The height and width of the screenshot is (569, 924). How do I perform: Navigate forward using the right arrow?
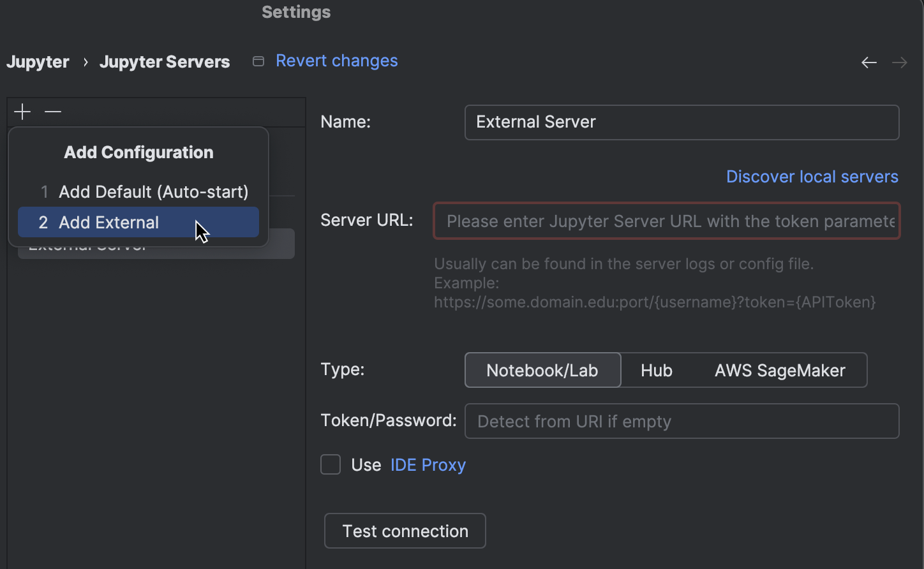[x=900, y=62]
